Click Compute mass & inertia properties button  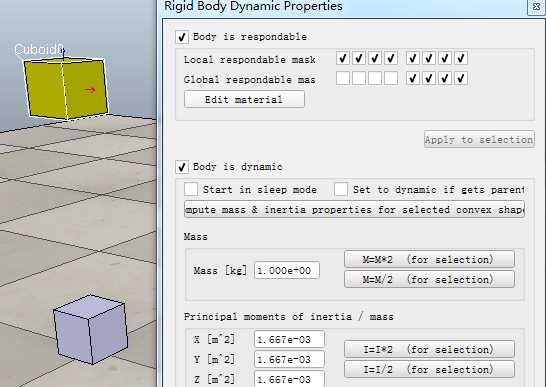pos(354,209)
